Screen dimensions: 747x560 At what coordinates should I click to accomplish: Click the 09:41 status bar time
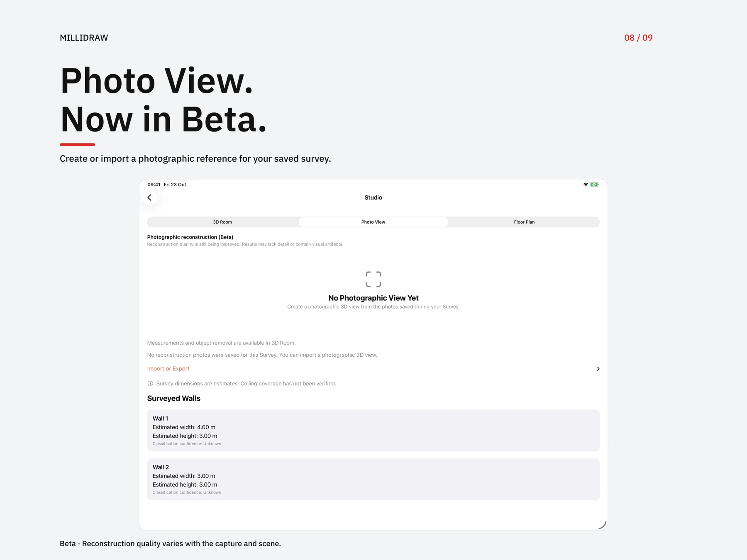tap(154, 185)
